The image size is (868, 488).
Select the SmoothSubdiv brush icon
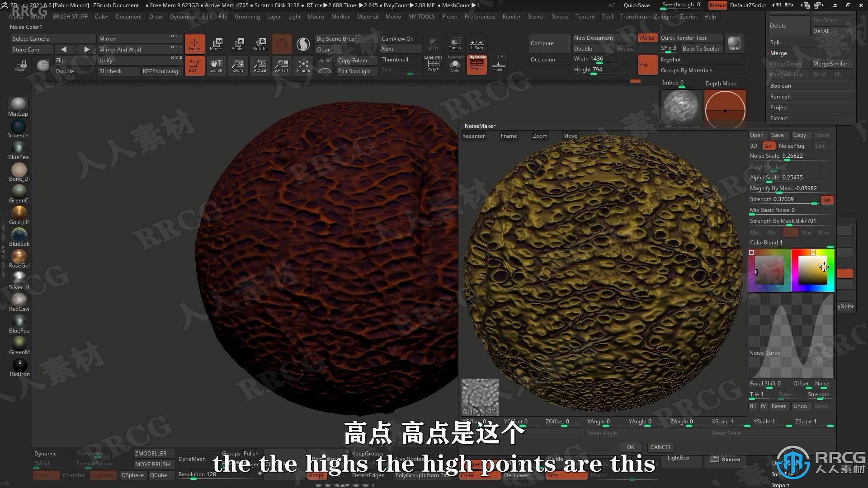pos(92,464)
